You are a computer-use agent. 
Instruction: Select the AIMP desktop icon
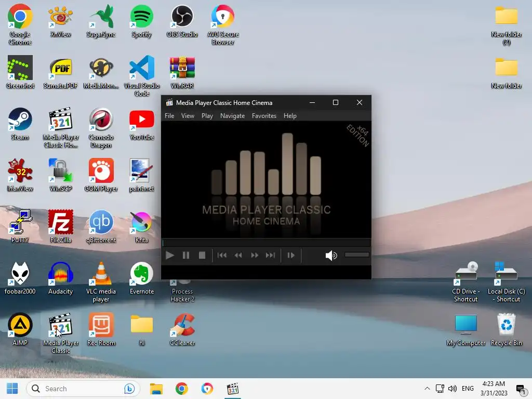click(x=20, y=329)
